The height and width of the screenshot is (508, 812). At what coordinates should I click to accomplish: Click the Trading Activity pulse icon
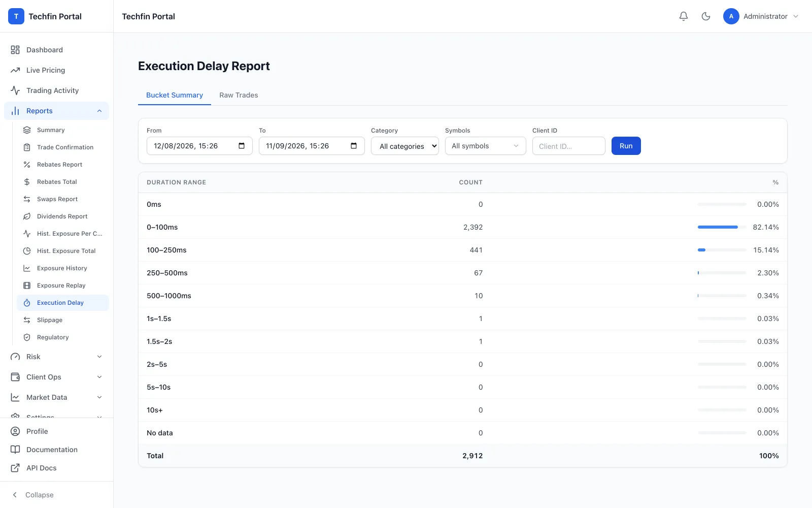point(15,90)
